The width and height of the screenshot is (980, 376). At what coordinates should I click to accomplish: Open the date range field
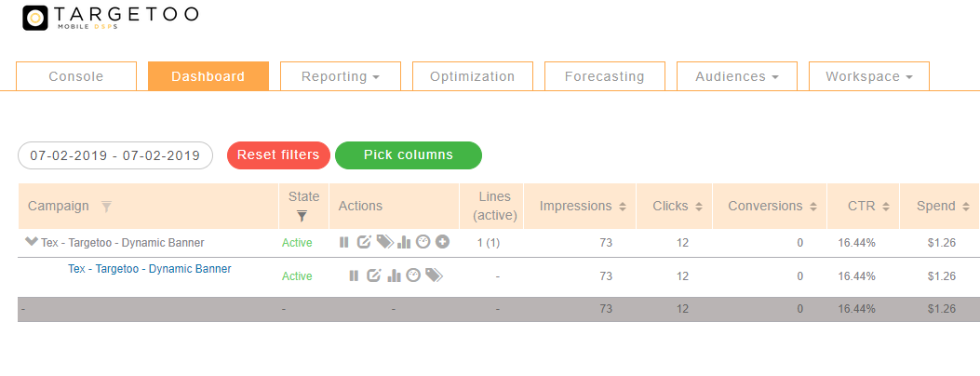[115, 155]
